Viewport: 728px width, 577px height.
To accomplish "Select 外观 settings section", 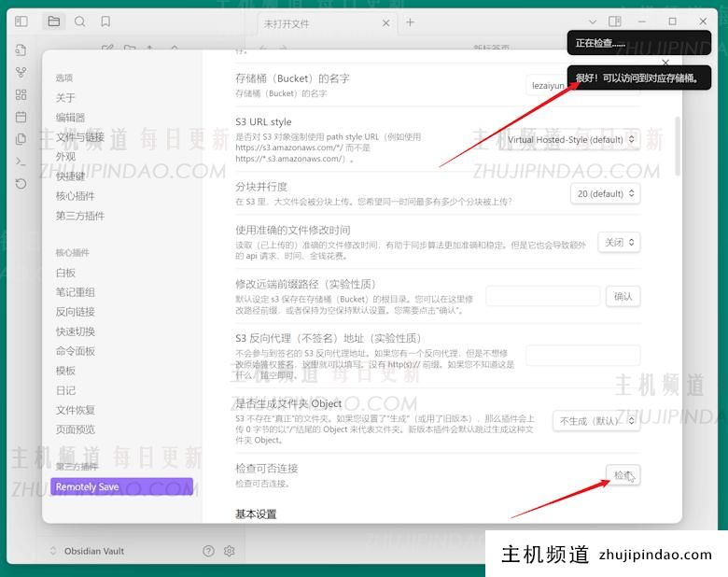I will (x=65, y=157).
